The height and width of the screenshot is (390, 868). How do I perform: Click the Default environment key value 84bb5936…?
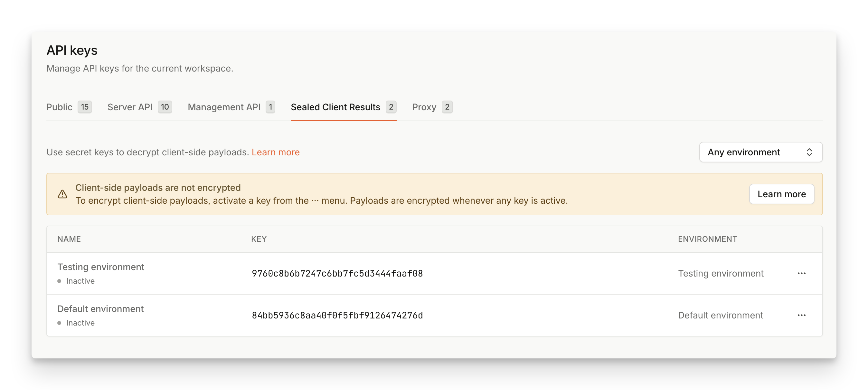[x=337, y=315]
